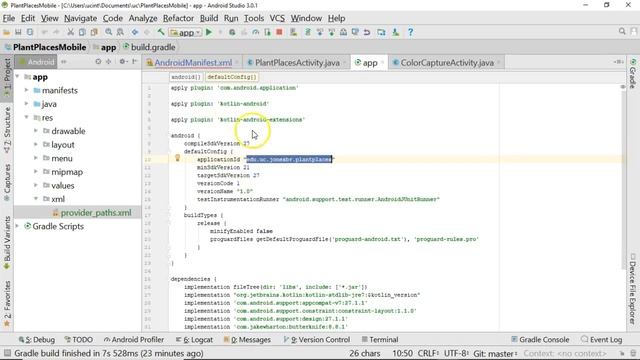Start debugging with the bug icon
The image size is (640, 360).
[x=232, y=32]
